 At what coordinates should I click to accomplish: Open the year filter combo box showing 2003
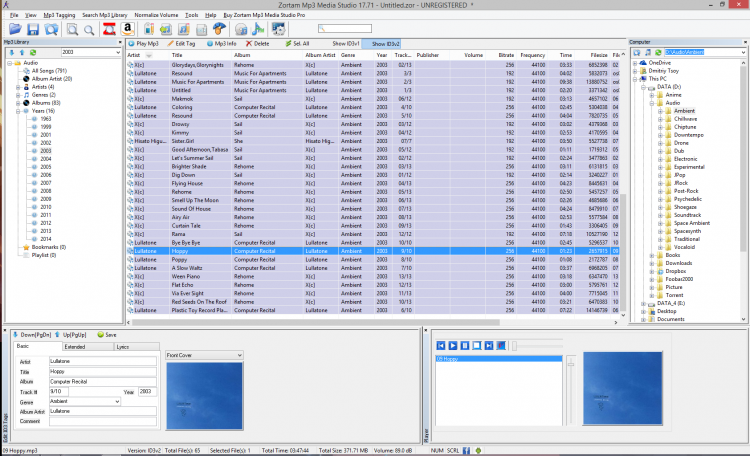(90, 52)
